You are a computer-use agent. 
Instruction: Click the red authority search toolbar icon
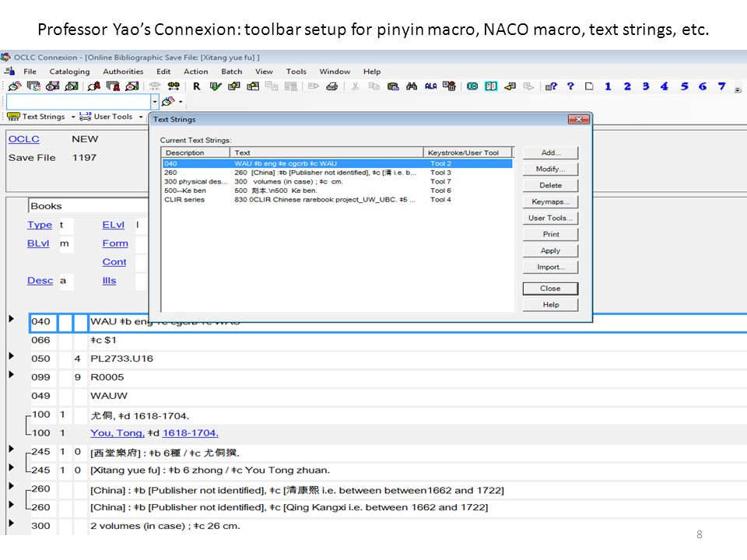(x=94, y=86)
